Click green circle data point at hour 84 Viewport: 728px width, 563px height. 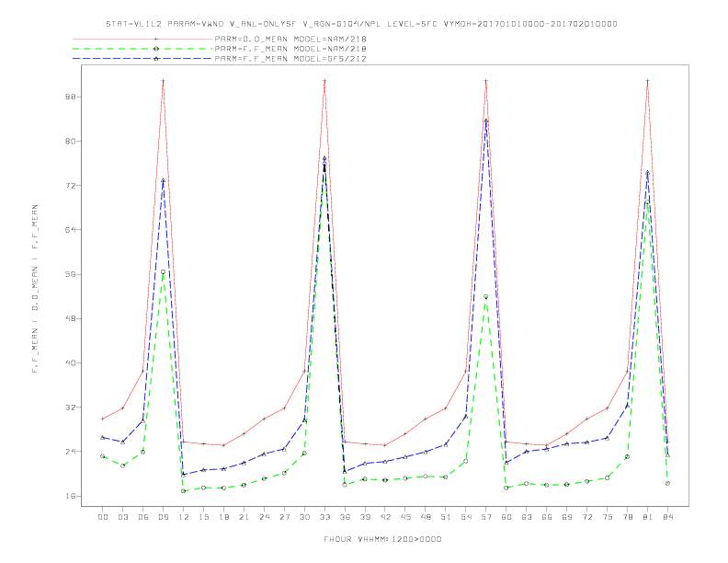point(667,483)
